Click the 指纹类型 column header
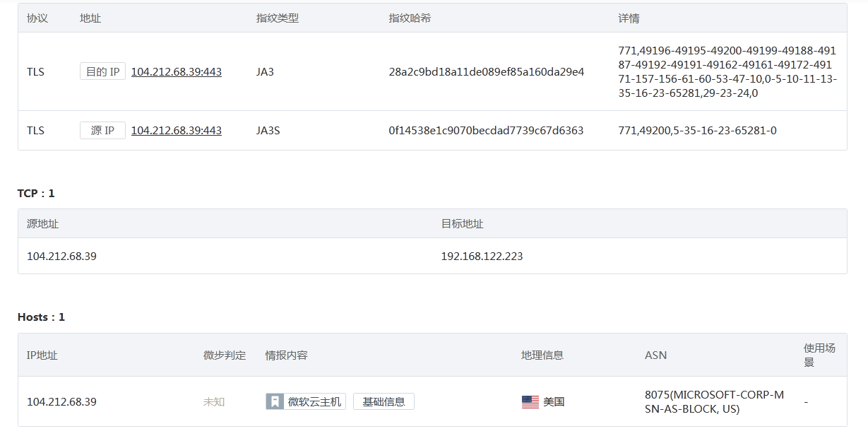 pos(277,18)
